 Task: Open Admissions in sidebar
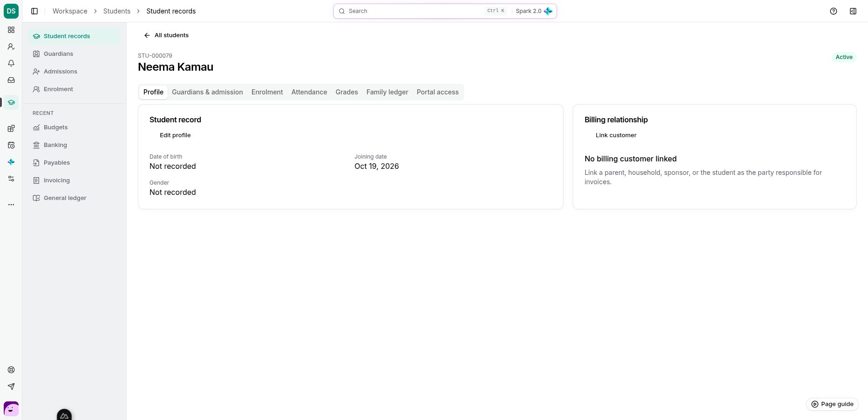(x=74, y=72)
